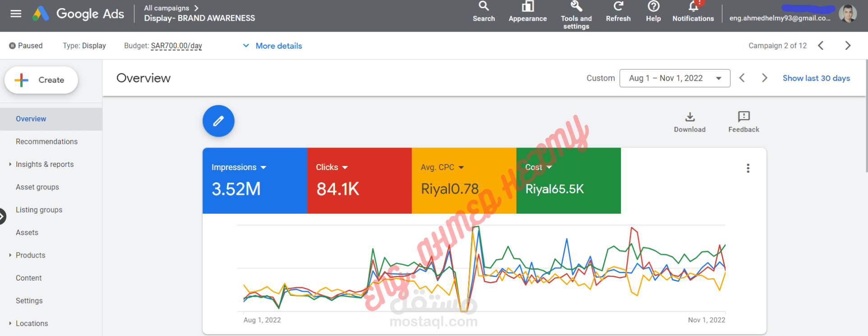Click the Display- BRAND AWARENESS campaign title
This screenshot has width=868, height=336.
[199, 18]
